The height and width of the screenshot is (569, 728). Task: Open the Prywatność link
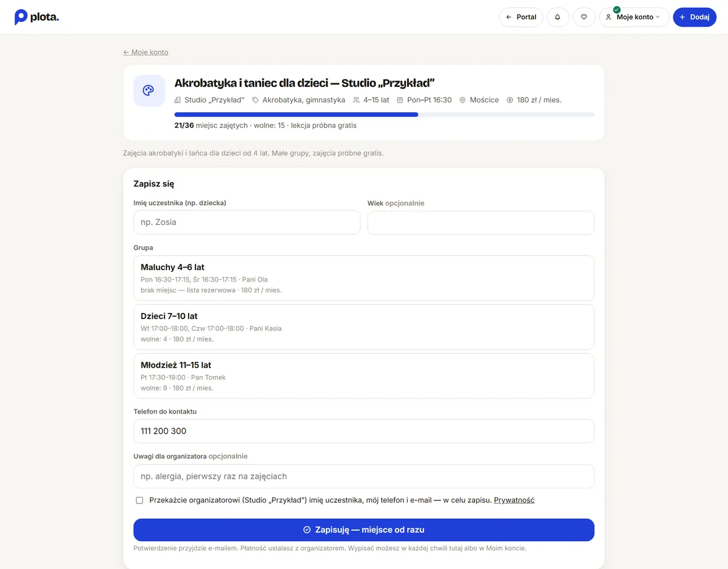[x=514, y=500]
